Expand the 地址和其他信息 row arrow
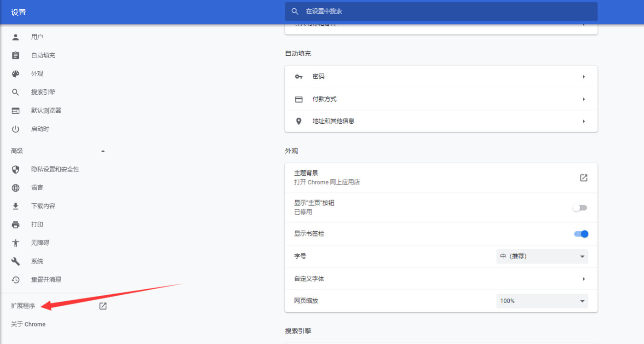This screenshot has height=344, width=644. tap(583, 121)
